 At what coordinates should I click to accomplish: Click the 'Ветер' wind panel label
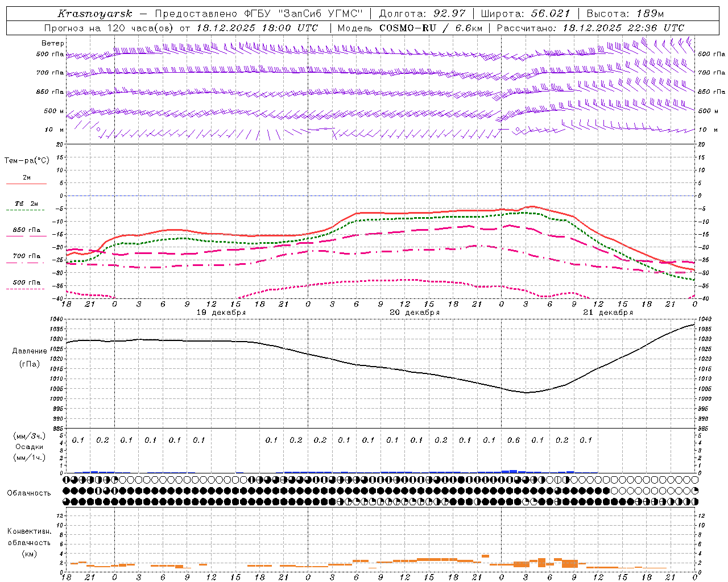click(53, 43)
